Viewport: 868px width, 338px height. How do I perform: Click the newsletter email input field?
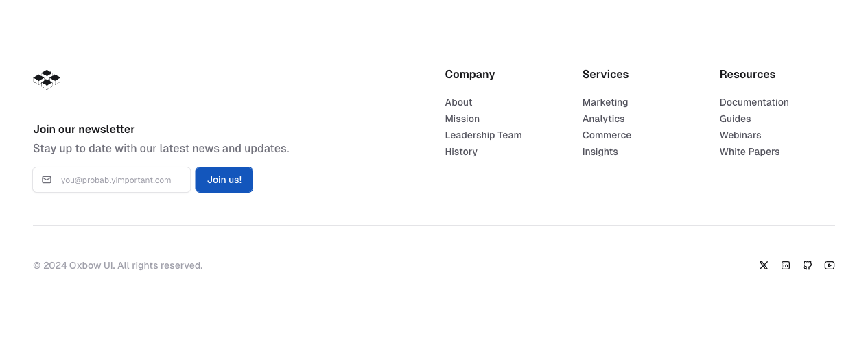pyautogui.click(x=120, y=180)
